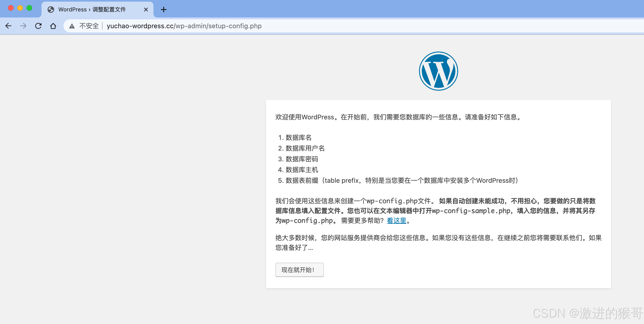Click the paragraph starting 绝大多数时候
The image size is (644, 324).
click(x=439, y=242)
